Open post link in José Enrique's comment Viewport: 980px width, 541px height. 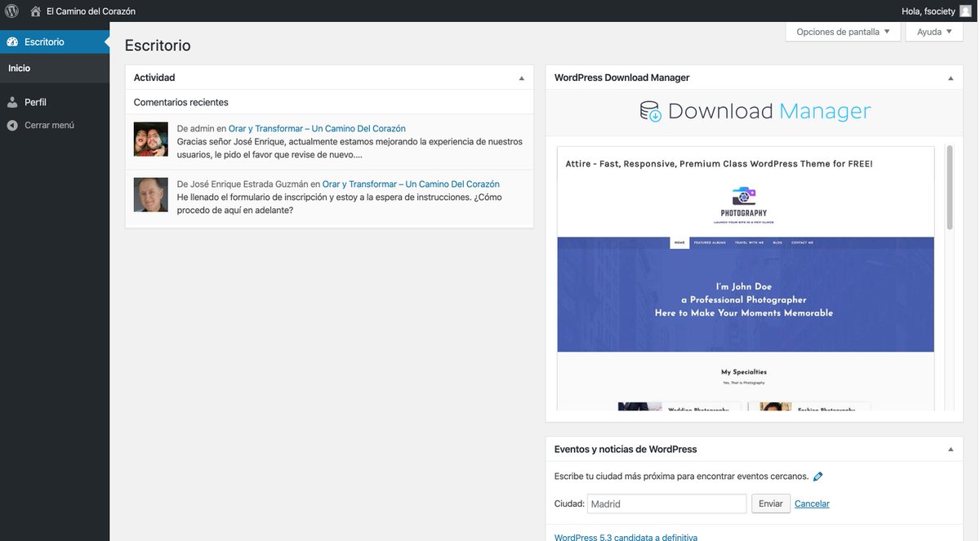click(x=411, y=184)
